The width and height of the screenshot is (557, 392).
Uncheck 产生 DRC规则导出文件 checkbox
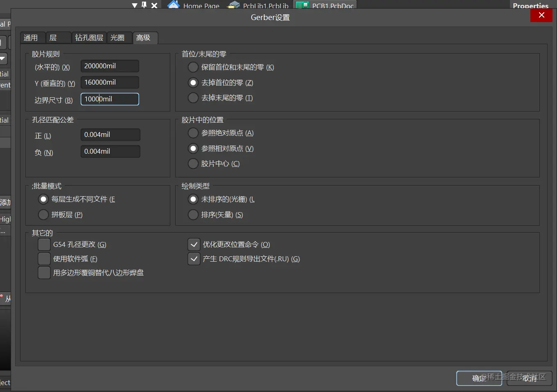194,259
